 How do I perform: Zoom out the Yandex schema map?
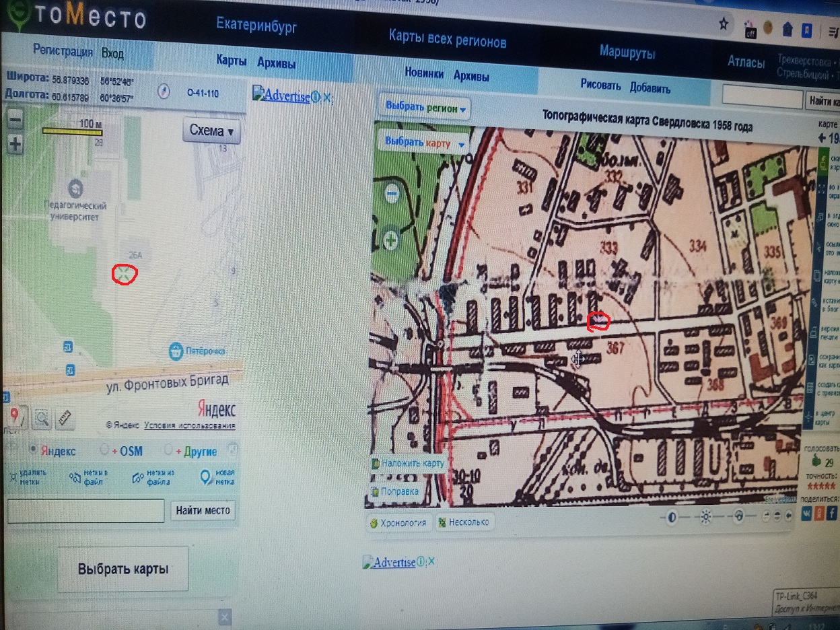pos(15,121)
